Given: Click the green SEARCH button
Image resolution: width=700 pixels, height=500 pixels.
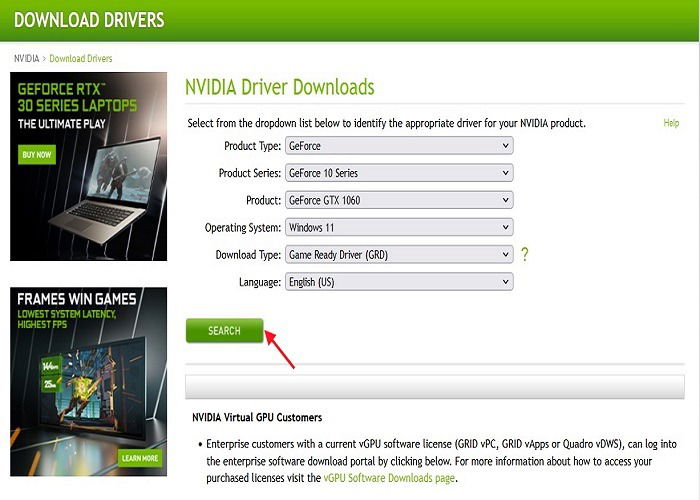Looking at the screenshot, I should pos(225,331).
